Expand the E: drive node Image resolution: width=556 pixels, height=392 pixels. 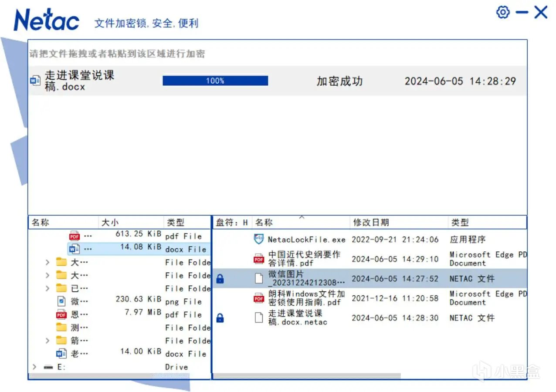click(x=34, y=367)
